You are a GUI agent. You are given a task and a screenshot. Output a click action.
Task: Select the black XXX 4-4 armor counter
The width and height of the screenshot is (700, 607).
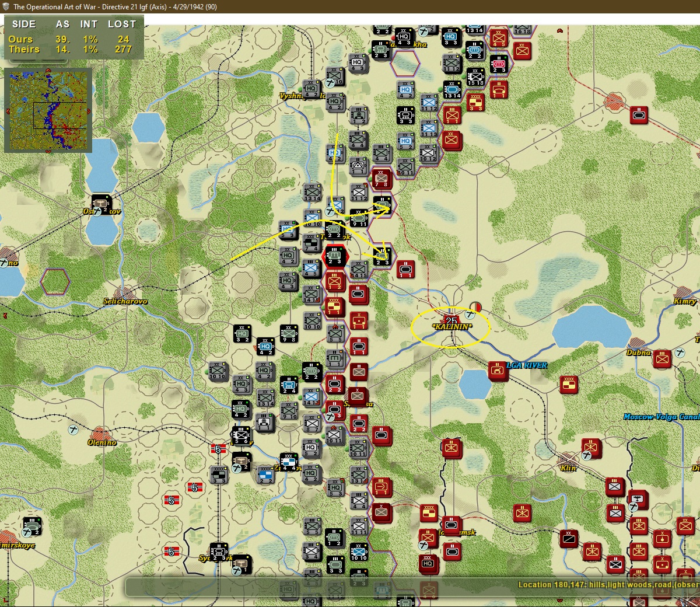click(288, 462)
